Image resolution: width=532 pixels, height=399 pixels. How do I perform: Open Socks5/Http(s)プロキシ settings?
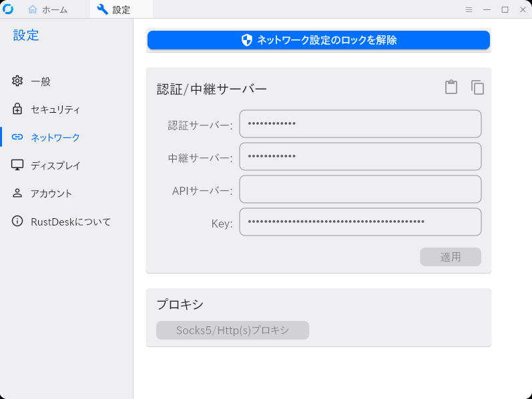[x=233, y=330]
